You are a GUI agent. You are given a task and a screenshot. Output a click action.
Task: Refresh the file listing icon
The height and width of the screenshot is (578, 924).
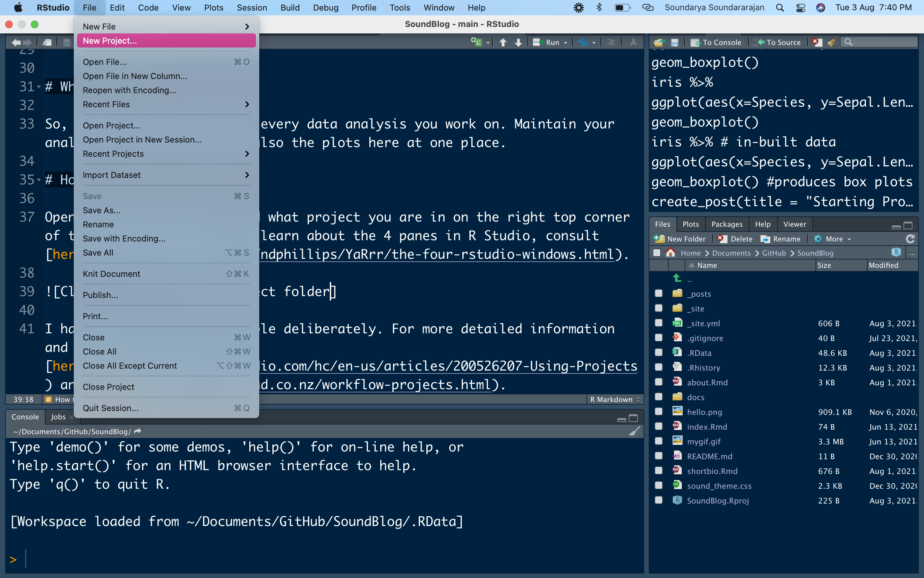click(x=910, y=239)
